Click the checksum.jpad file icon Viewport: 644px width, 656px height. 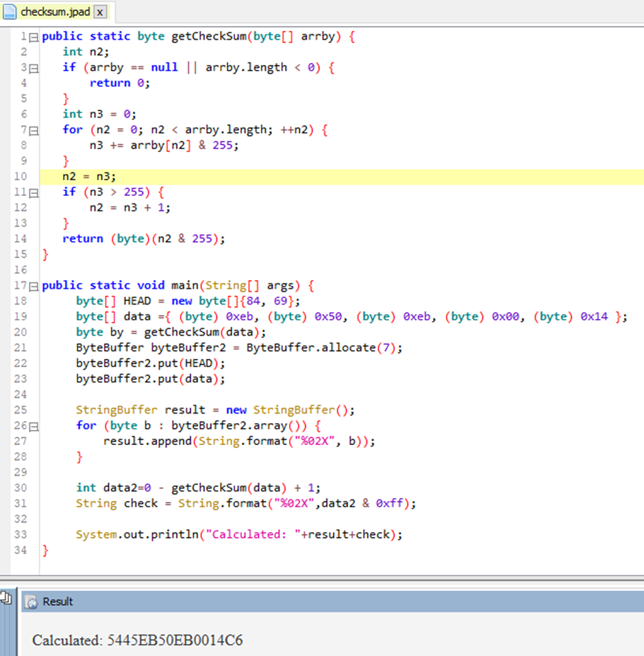12,12
